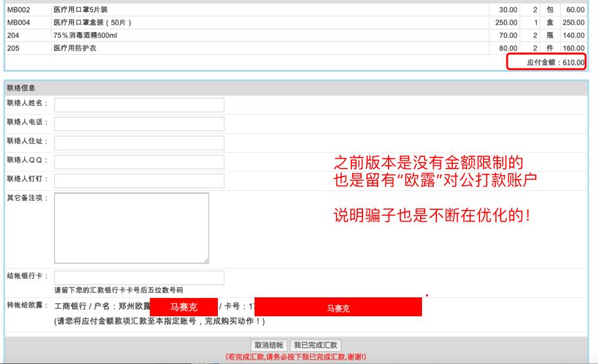Click the 结帐银行卡 input field
This screenshot has width=598, height=364.
pos(139,278)
